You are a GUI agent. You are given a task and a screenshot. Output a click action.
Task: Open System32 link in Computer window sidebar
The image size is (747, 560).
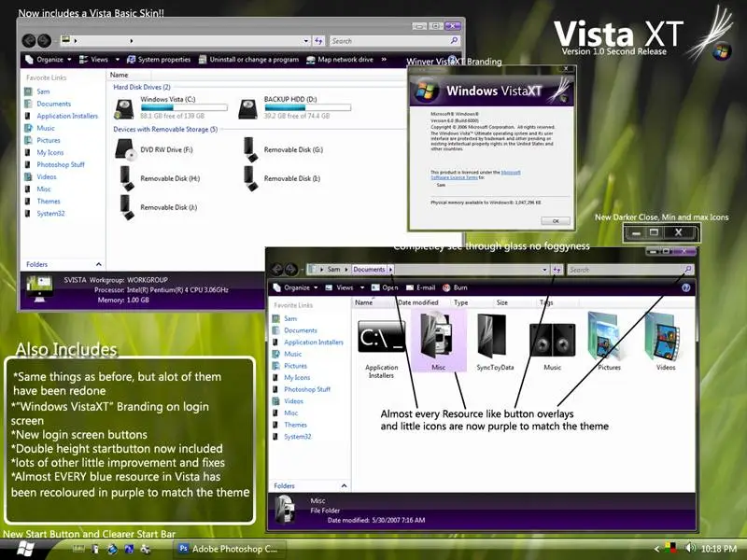tap(50, 214)
